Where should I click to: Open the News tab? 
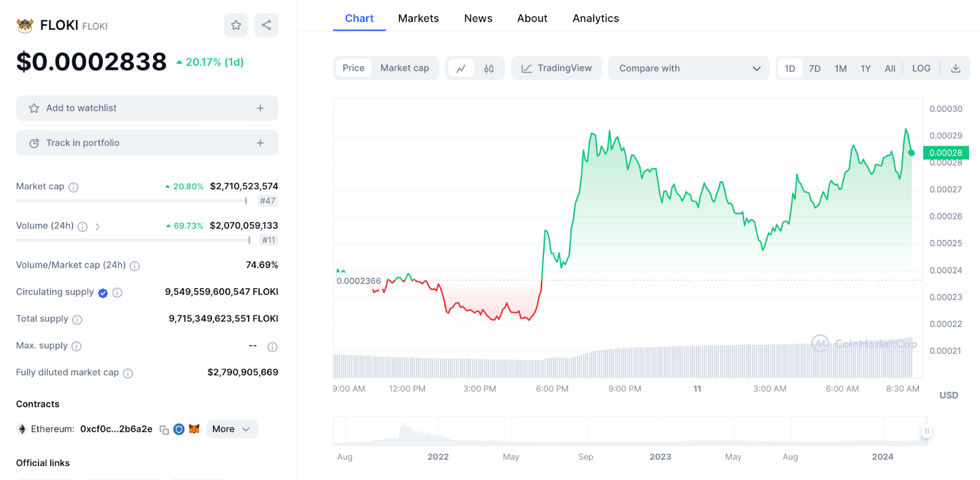click(478, 18)
